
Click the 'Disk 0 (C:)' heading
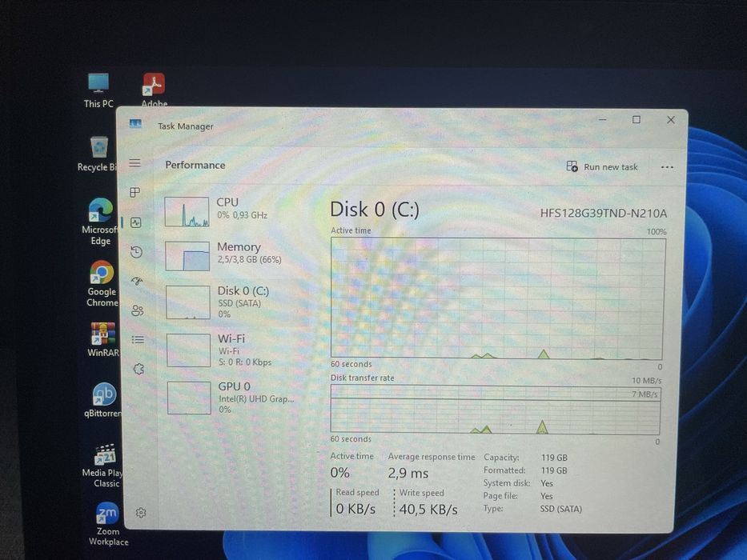tap(375, 210)
